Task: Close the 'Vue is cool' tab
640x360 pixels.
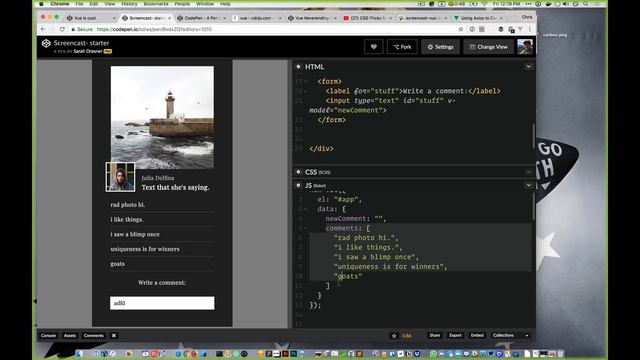Action: [114, 18]
